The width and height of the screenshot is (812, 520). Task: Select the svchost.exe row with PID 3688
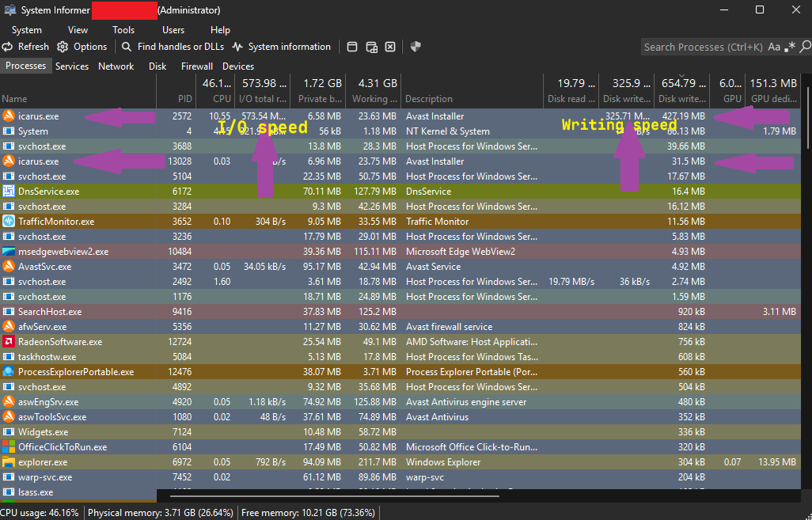point(400,146)
